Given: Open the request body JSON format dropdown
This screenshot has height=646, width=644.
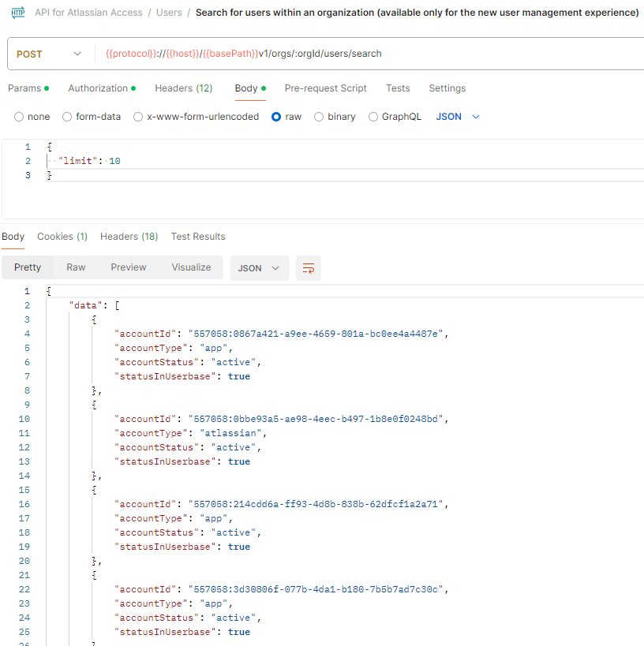Looking at the screenshot, I should tap(458, 117).
